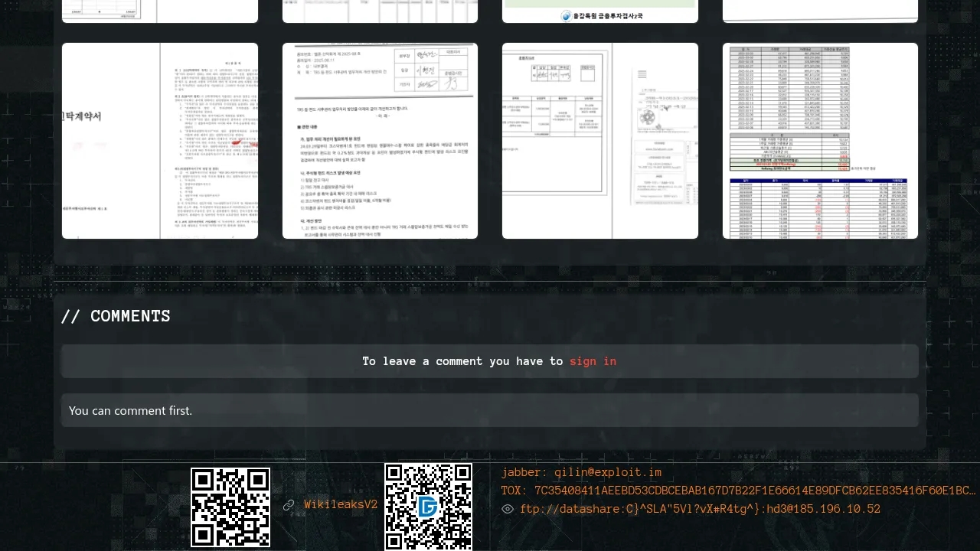Click the ftp datashare address
This screenshot has height=551, width=980.
click(x=700, y=509)
